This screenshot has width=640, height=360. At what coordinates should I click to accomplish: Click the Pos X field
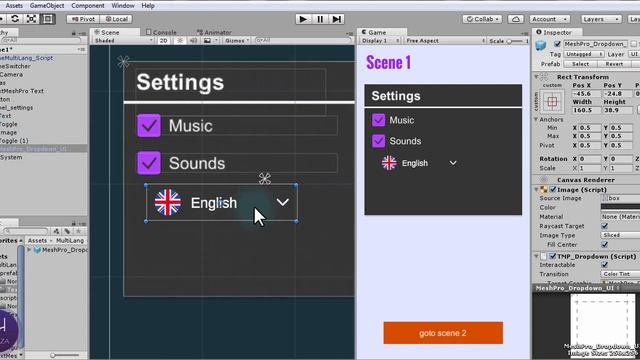pos(587,93)
